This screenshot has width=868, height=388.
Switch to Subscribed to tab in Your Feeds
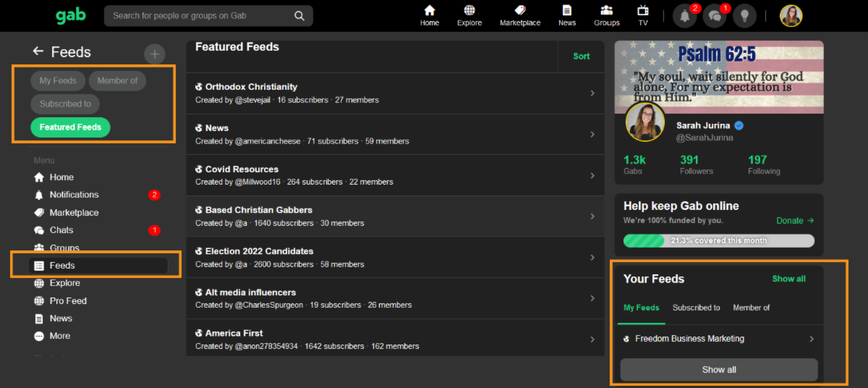coord(696,308)
